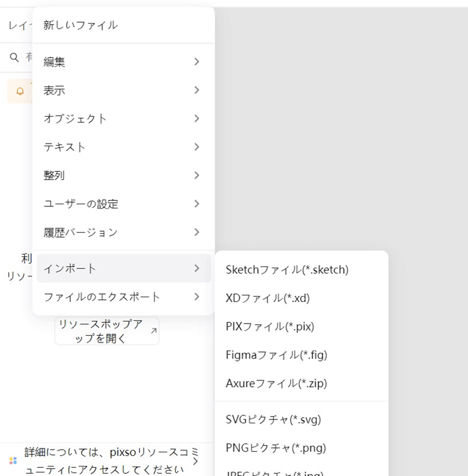The height and width of the screenshot is (476, 468).
Task: Import an XDファイル(*.xd)
Action: [x=301, y=298]
